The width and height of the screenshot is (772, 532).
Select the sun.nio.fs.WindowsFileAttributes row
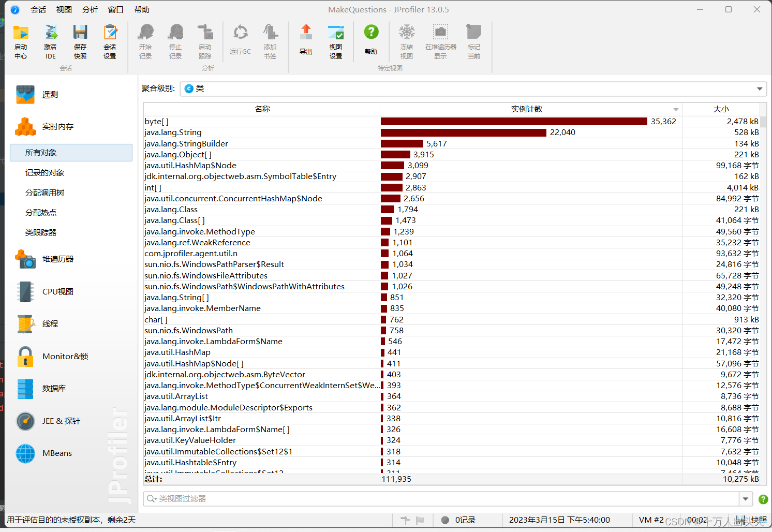pos(452,276)
